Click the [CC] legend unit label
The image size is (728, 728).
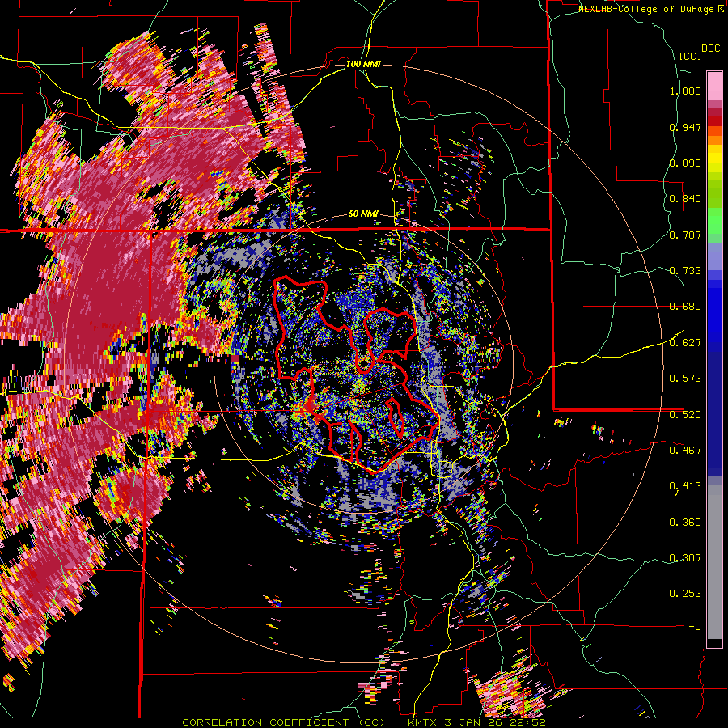tap(690, 56)
